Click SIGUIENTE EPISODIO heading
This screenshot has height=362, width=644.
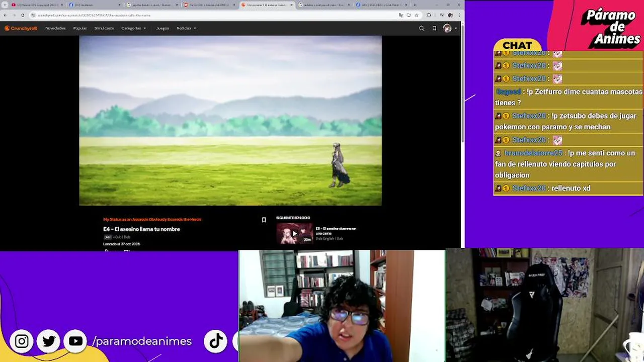tap(293, 218)
